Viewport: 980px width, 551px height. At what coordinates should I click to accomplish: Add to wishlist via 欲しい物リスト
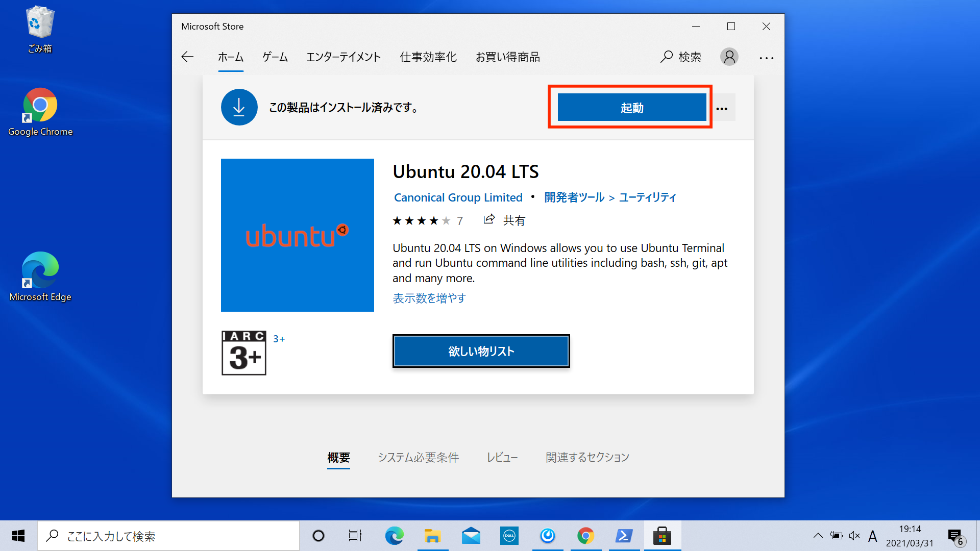[x=481, y=351]
